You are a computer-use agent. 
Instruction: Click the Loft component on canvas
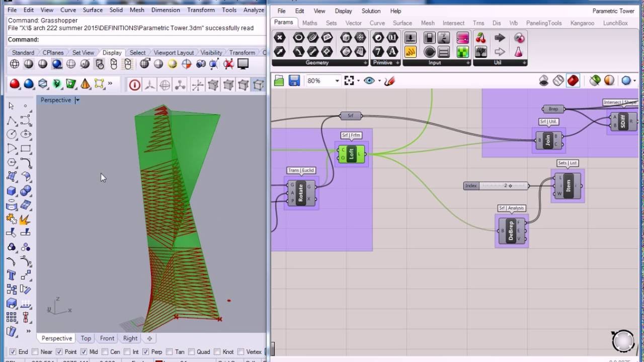click(x=352, y=154)
